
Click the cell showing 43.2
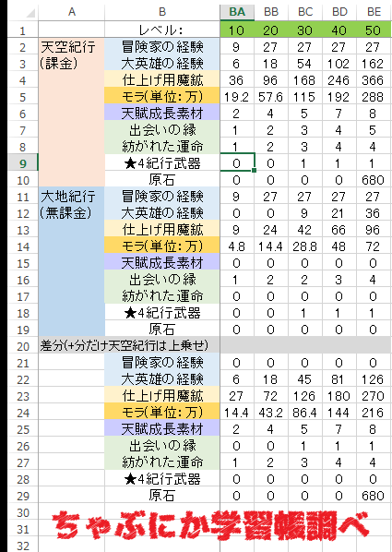point(271,413)
